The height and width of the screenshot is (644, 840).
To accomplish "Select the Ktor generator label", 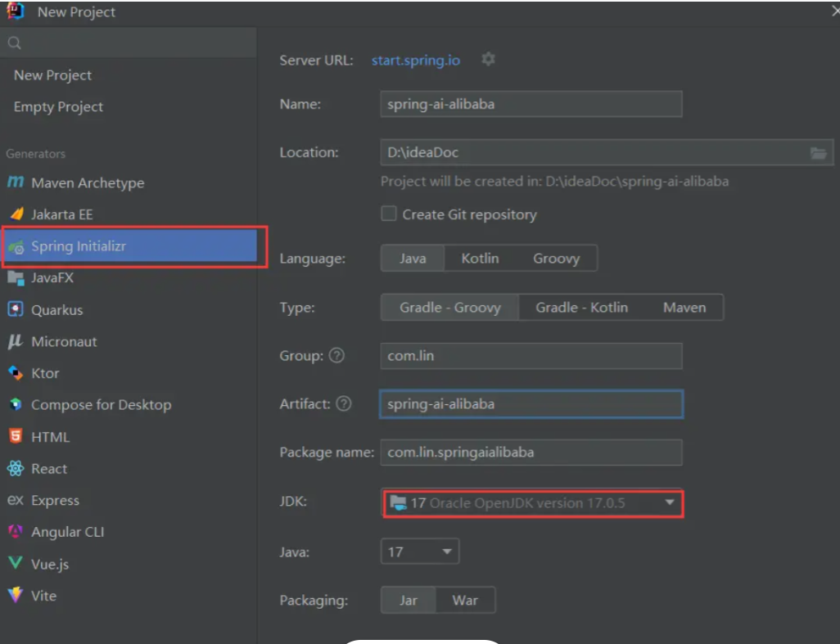I will [x=46, y=373].
